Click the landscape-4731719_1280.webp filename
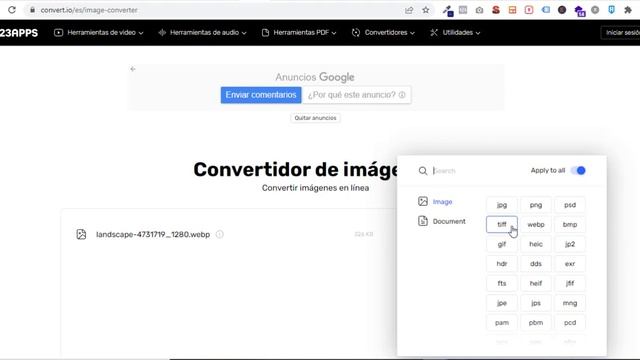 (153, 234)
